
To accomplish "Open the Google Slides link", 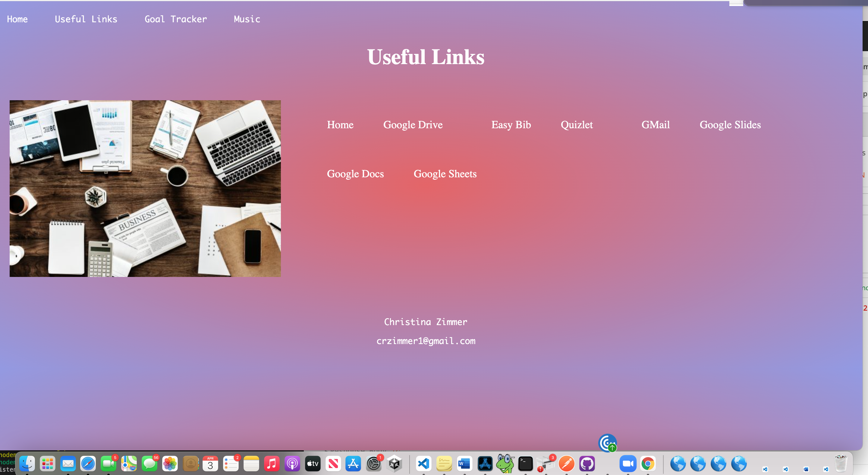I will (x=730, y=125).
